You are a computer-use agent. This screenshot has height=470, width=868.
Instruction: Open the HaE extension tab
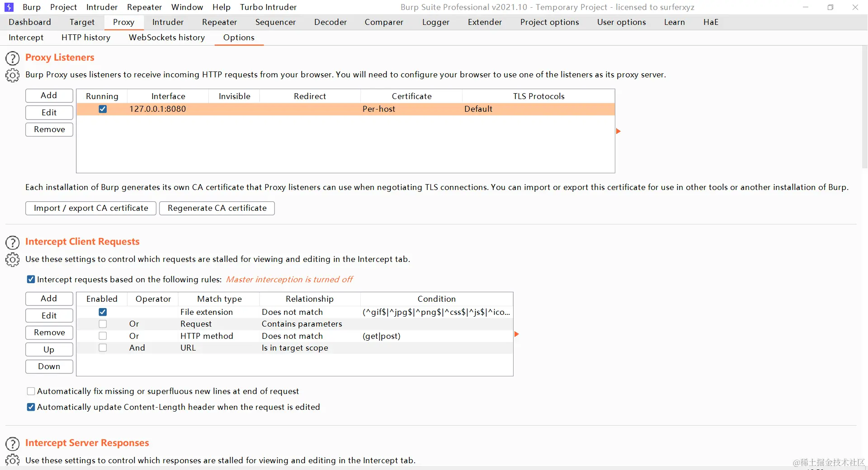point(711,22)
